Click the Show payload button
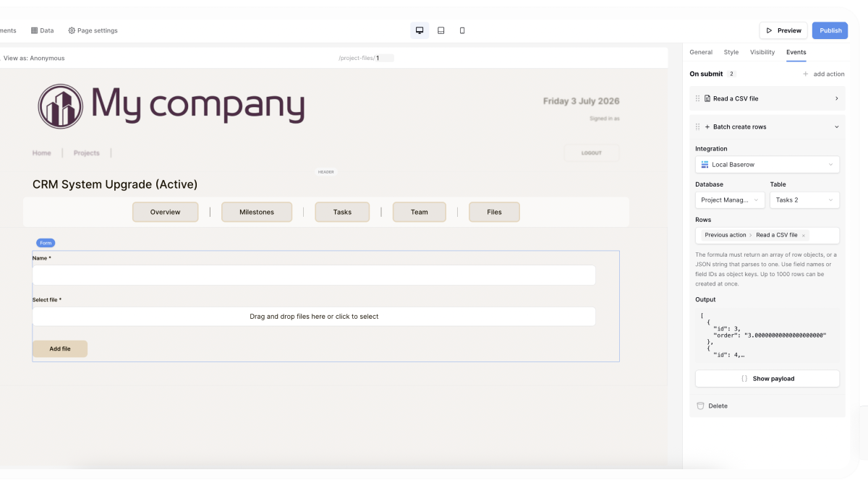Viewport: 868px width, 488px height. coord(767,379)
